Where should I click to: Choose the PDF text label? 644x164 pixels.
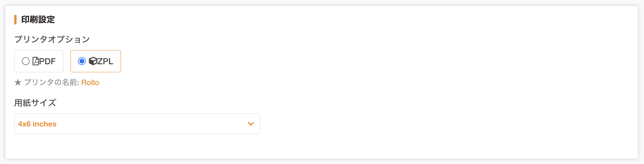point(47,61)
